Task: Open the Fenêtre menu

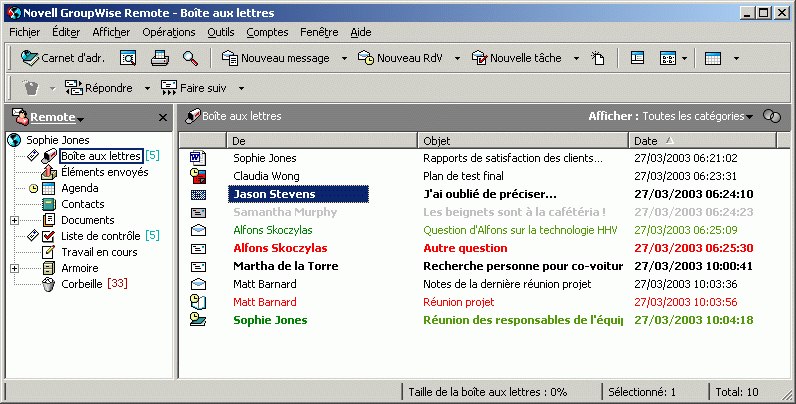Action: tap(319, 32)
